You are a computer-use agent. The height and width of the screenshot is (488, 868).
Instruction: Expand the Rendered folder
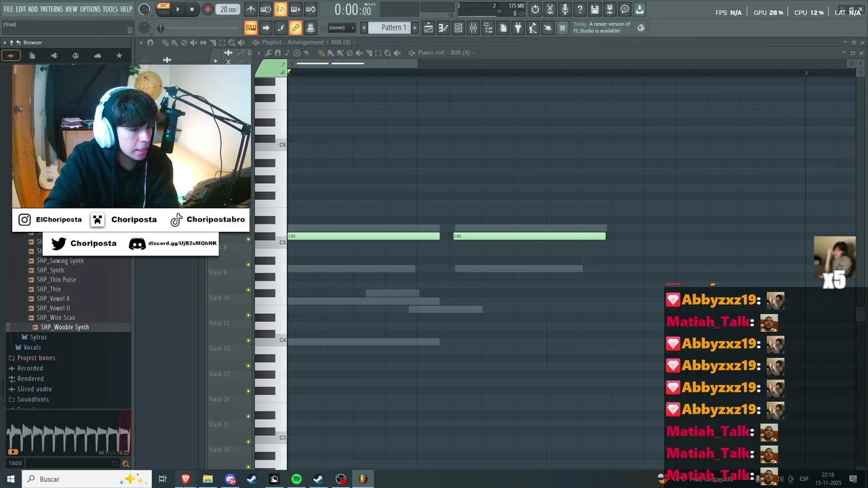click(x=30, y=379)
